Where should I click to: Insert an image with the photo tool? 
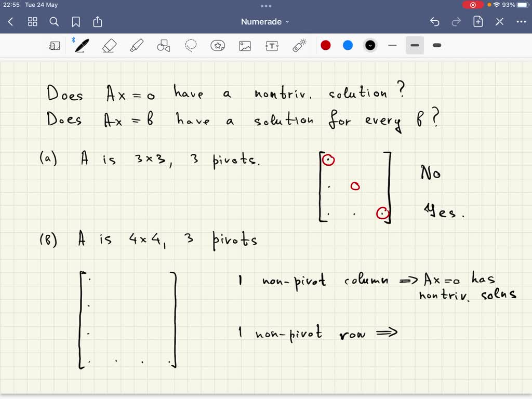pyautogui.click(x=245, y=45)
